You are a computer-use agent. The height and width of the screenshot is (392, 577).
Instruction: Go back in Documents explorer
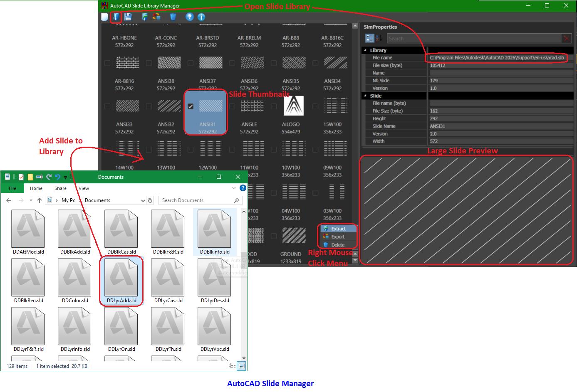click(9, 200)
